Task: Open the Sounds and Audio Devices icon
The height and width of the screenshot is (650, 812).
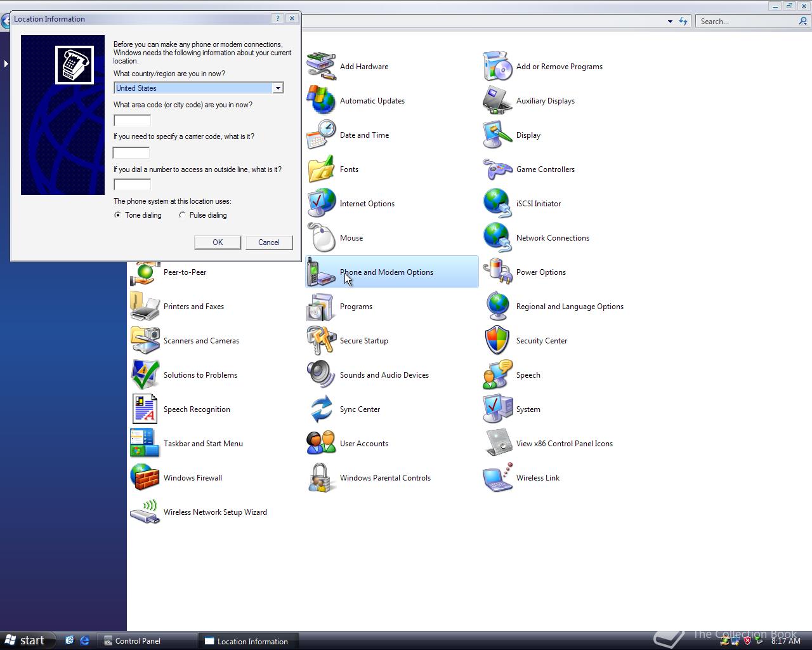Action: tap(321, 375)
